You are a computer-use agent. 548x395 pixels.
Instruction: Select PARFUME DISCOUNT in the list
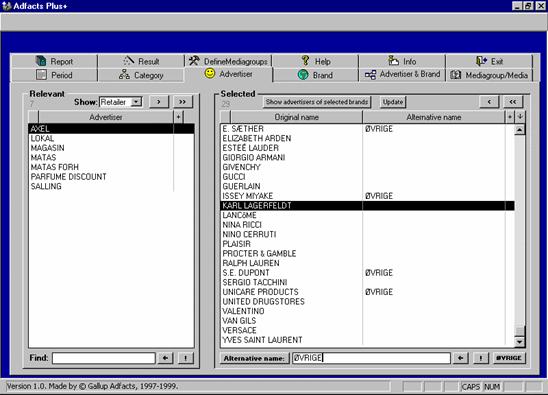point(111,177)
